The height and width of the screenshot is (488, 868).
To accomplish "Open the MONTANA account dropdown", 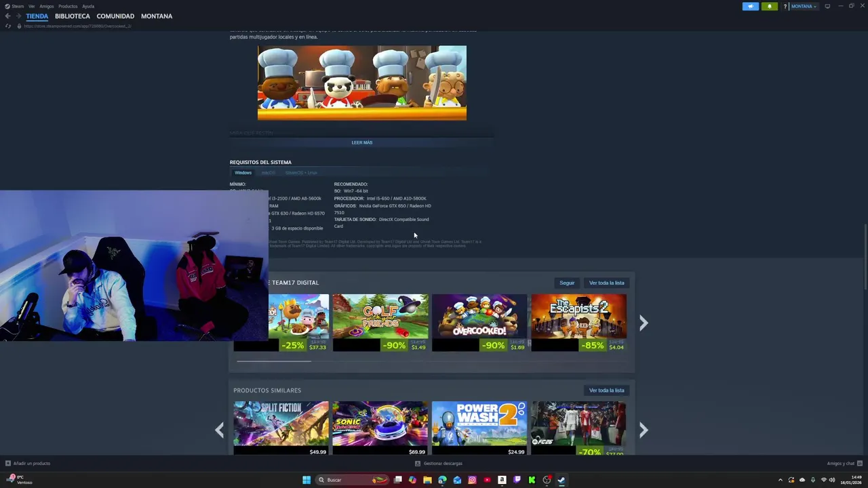I will pos(804,6).
